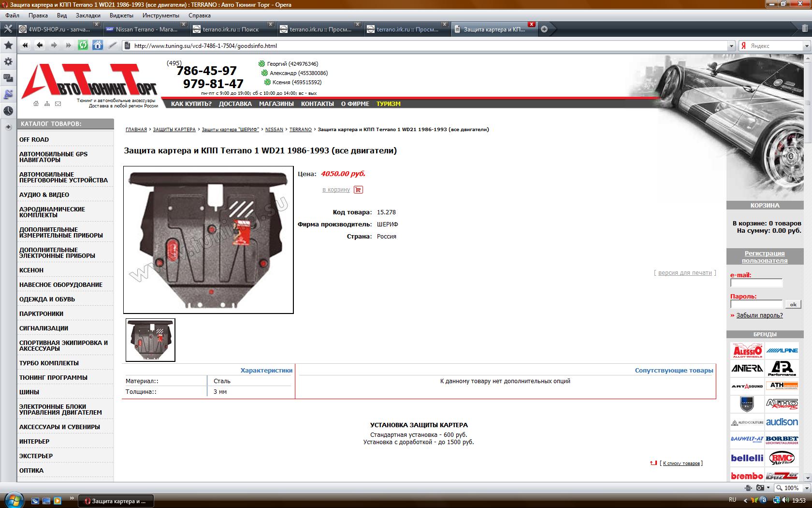This screenshot has height=508, width=812.
Task: Click the green Reload page icon
Action: (x=83, y=45)
